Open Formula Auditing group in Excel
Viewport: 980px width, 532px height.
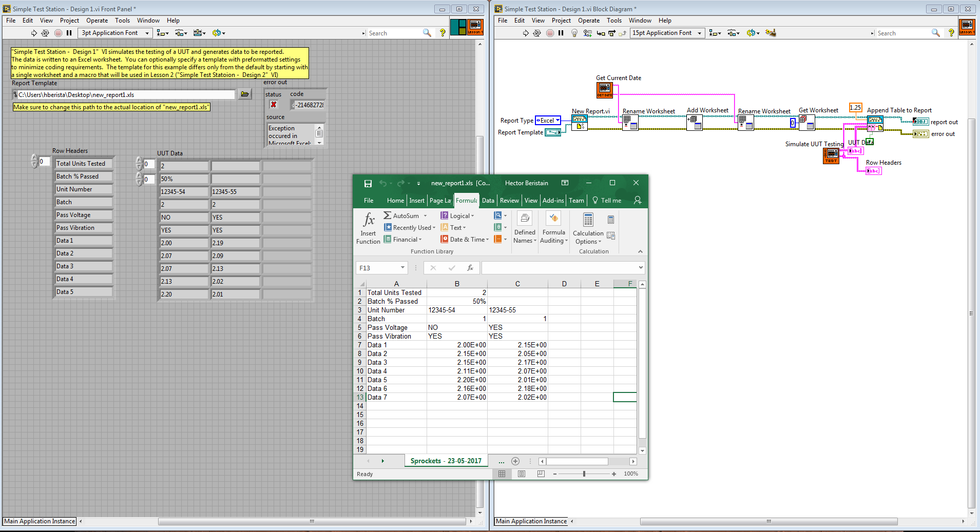coord(554,228)
